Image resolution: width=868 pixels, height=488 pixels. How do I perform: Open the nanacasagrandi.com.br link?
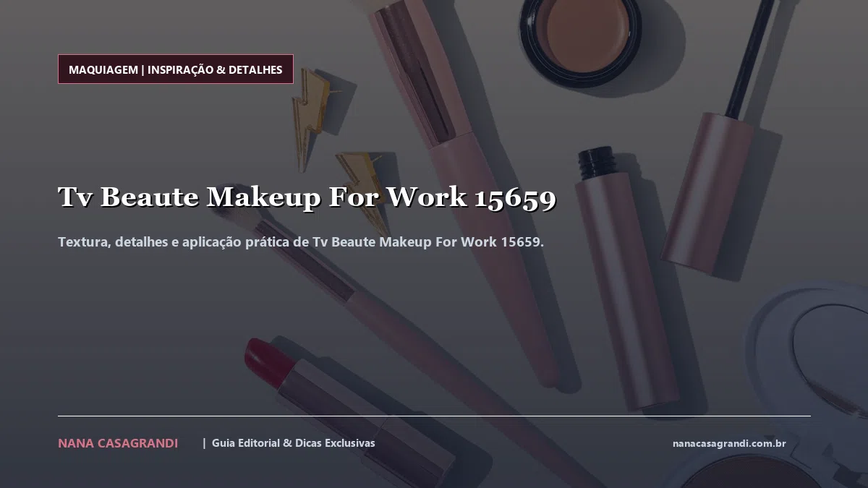(729, 443)
